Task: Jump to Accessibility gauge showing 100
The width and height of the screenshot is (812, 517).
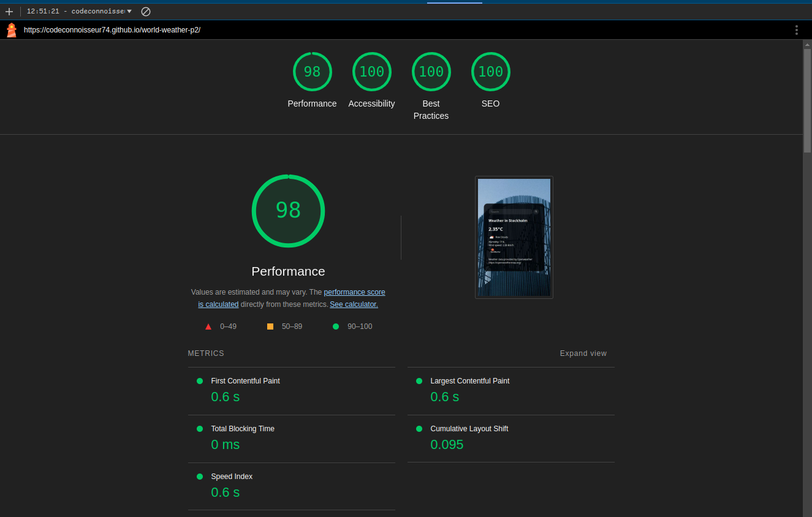Action: pos(371,72)
